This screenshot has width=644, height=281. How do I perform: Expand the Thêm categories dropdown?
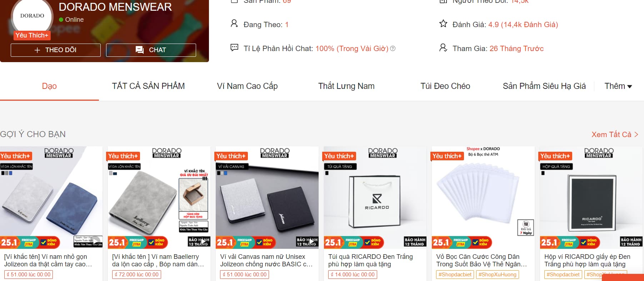point(618,86)
